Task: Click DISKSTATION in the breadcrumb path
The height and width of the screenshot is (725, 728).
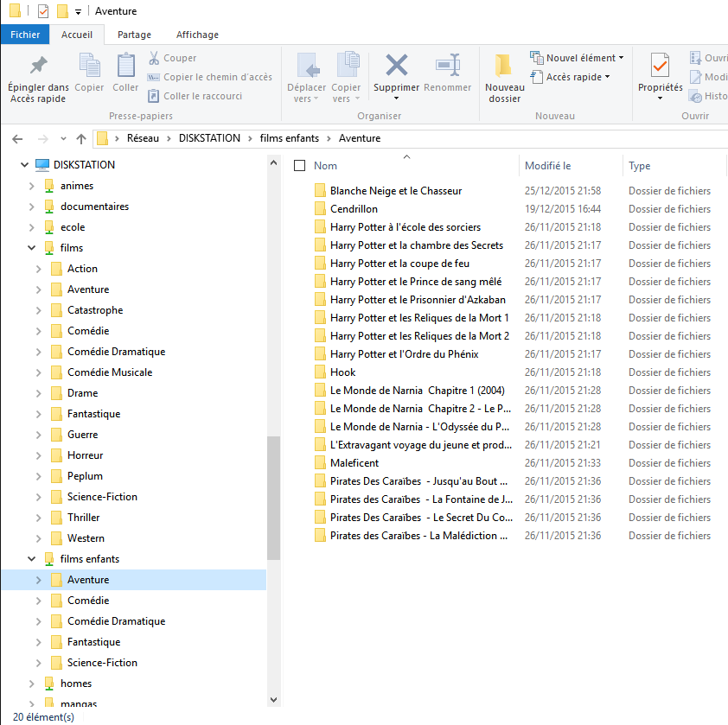Action: point(209,138)
